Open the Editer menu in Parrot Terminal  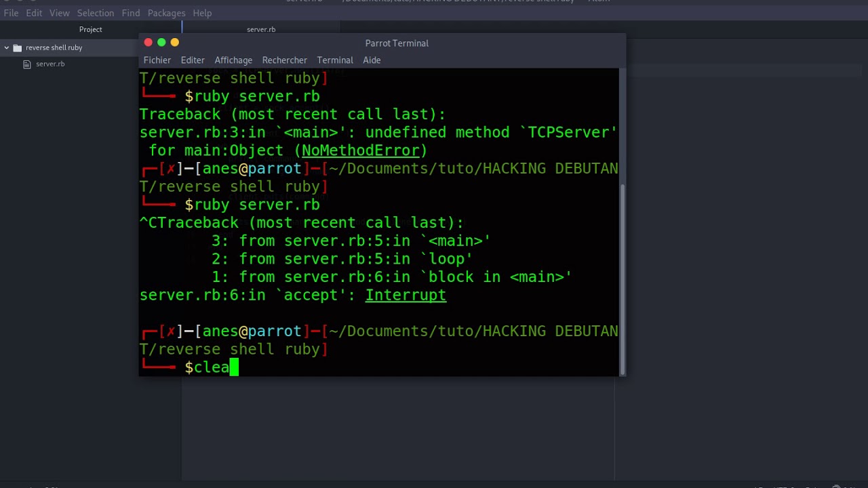[193, 60]
